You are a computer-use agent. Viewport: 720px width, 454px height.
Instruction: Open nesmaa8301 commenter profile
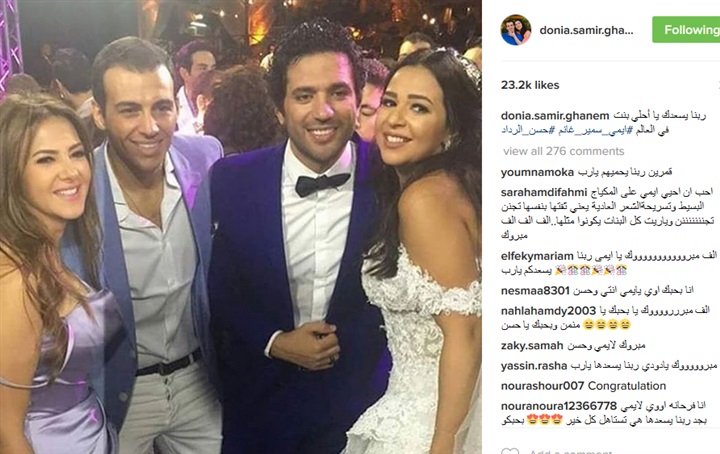tap(535, 291)
